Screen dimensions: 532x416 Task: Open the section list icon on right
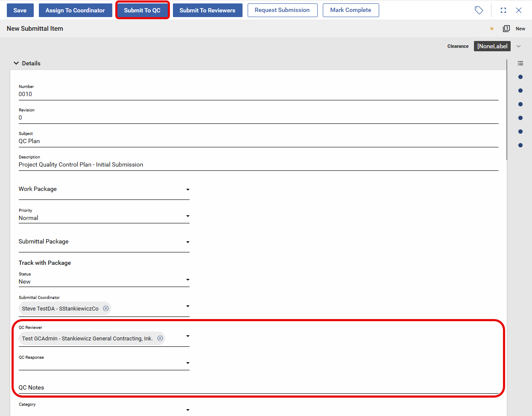tap(520, 63)
